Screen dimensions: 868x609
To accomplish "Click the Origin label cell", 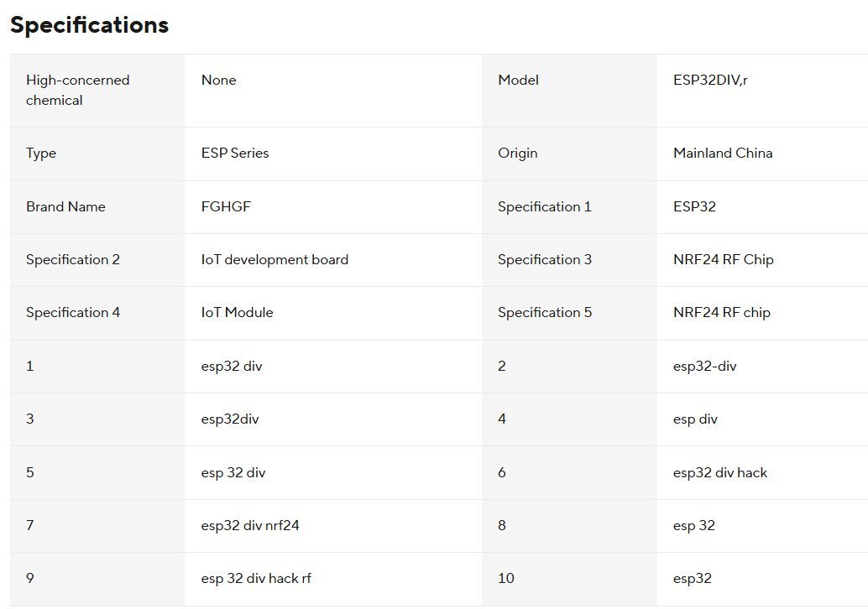I will pos(517,154).
